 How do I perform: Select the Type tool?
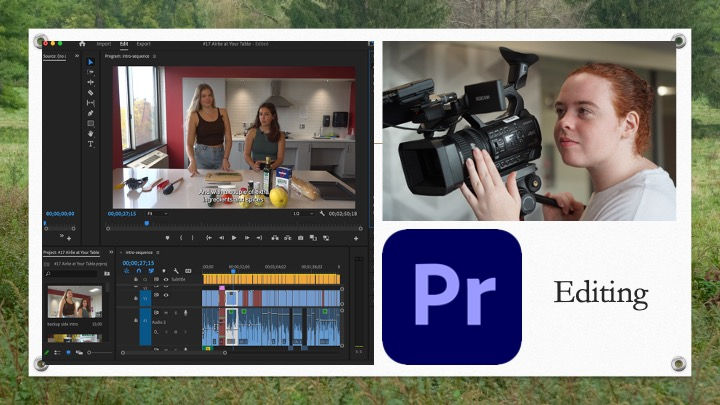click(x=90, y=144)
